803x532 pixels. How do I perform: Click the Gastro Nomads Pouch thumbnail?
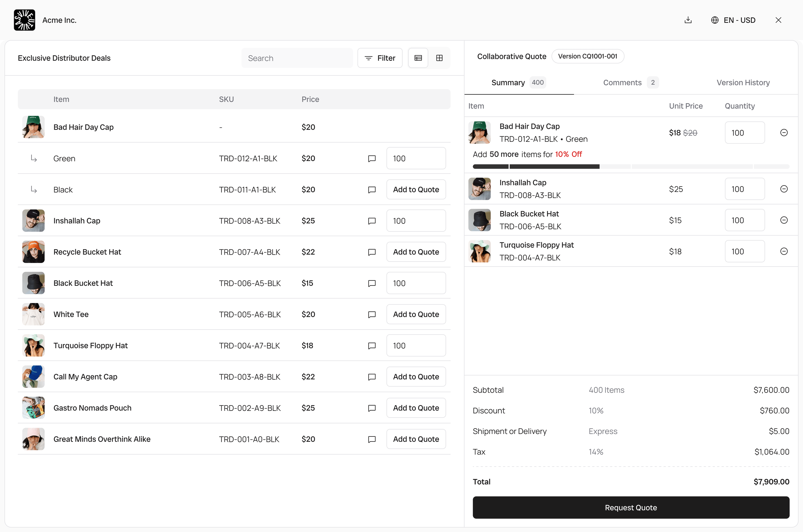pos(33,408)
